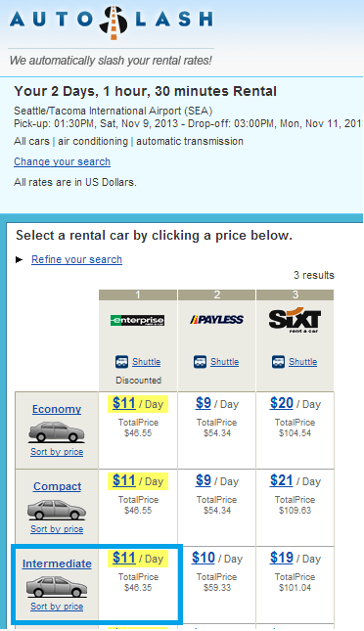
Task: Sort Intermediate row by price
Action: [57, 607]
